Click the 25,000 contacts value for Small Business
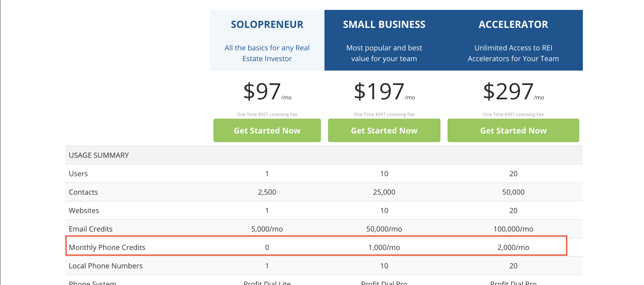This screenshot has height=285, width=644. pyautogui.click(x=384, y=192)
